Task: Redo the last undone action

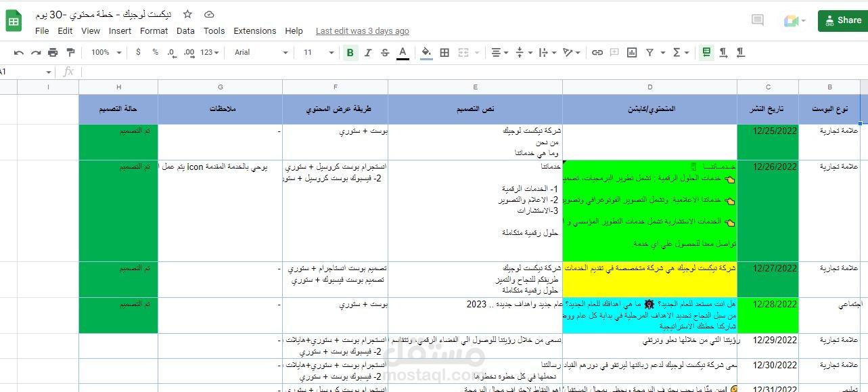Action: [x=36, y=52]
